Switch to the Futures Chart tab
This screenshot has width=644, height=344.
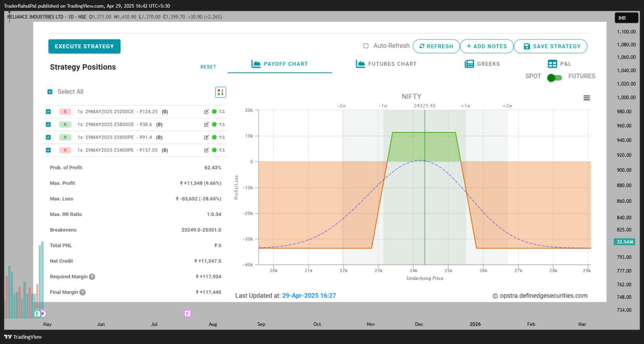386,64
